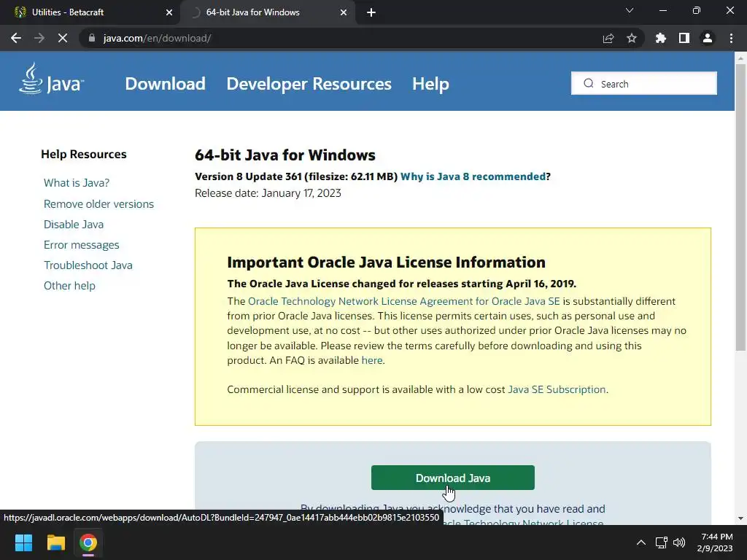The height and width of the screenshot is (560, 747).
Task: Select 64-bit Java for Windows tab
Action: (x=268, y=12)
